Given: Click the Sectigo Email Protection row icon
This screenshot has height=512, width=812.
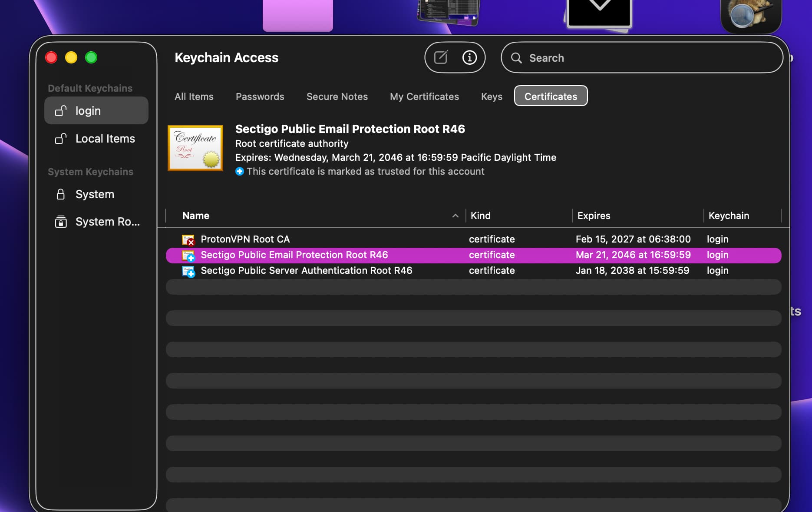Looking at the screenshot, I should [x=188, y=255].
